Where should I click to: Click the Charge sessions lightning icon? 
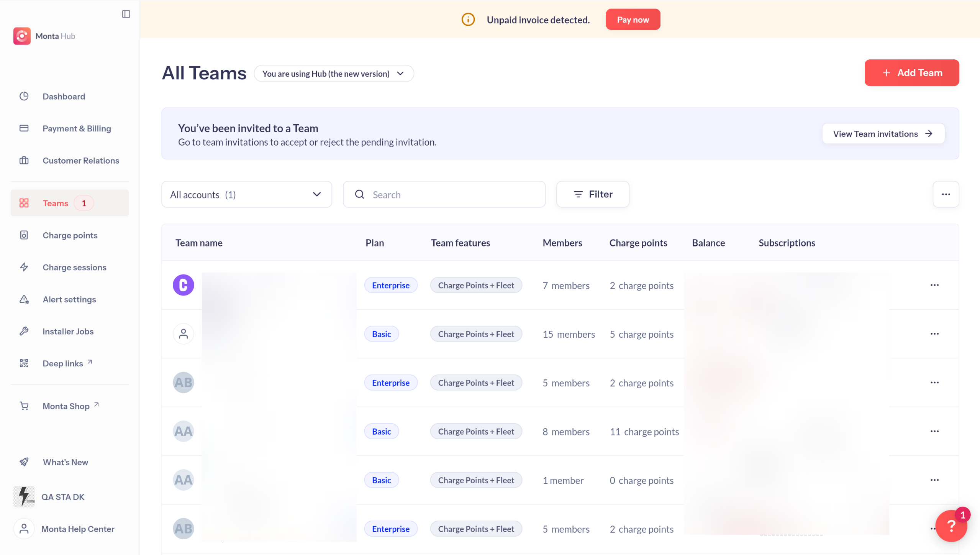pyautogui.click(x=24, y=267)
